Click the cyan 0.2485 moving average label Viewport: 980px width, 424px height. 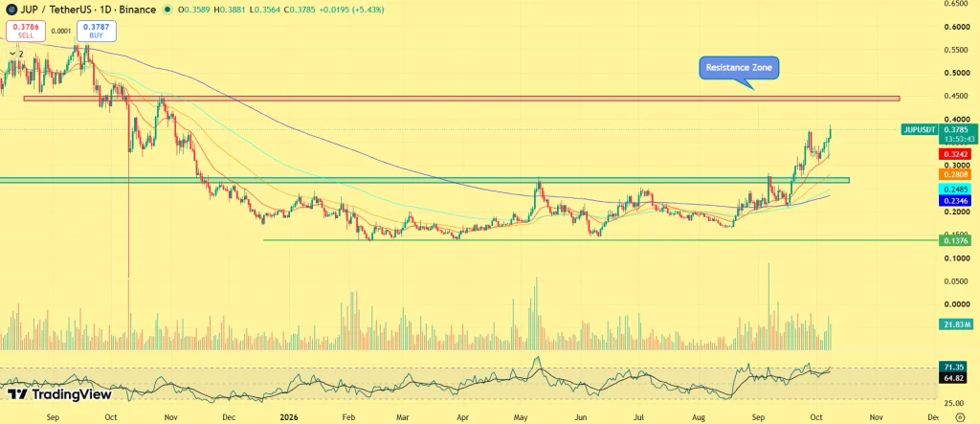point(954,189)
